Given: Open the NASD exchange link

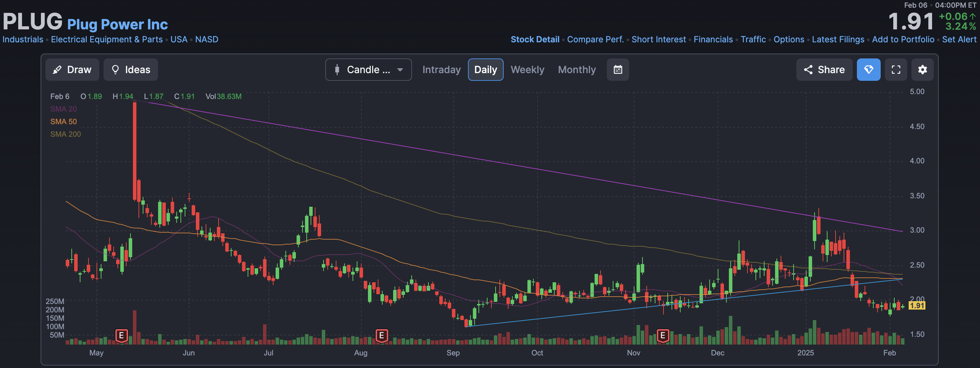Looking at the screenshot, I should click(207, 40).
